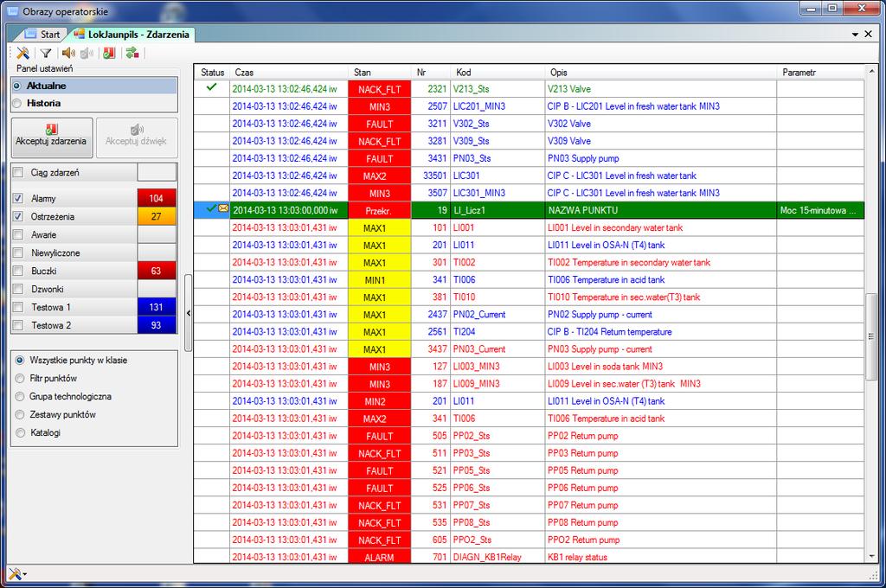Click the orange Ostrzeżenia count swatch 27

(x=157, y=216)
